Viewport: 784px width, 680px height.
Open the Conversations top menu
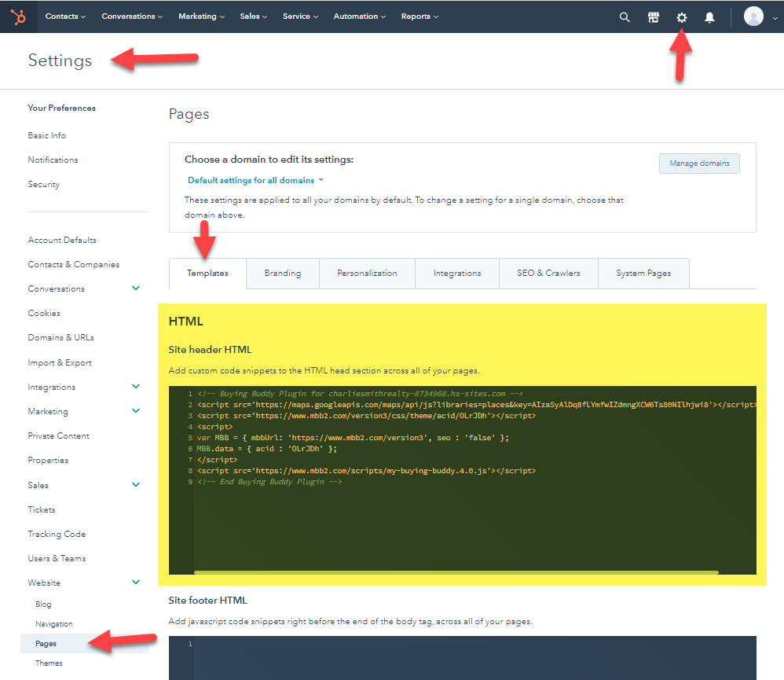coord(132,17)
